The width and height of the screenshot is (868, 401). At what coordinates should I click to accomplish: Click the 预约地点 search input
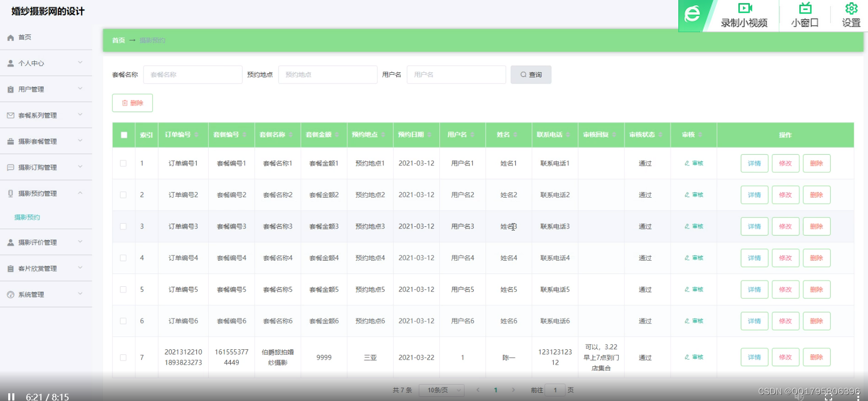pyautogui.click(x=328, y=75)
